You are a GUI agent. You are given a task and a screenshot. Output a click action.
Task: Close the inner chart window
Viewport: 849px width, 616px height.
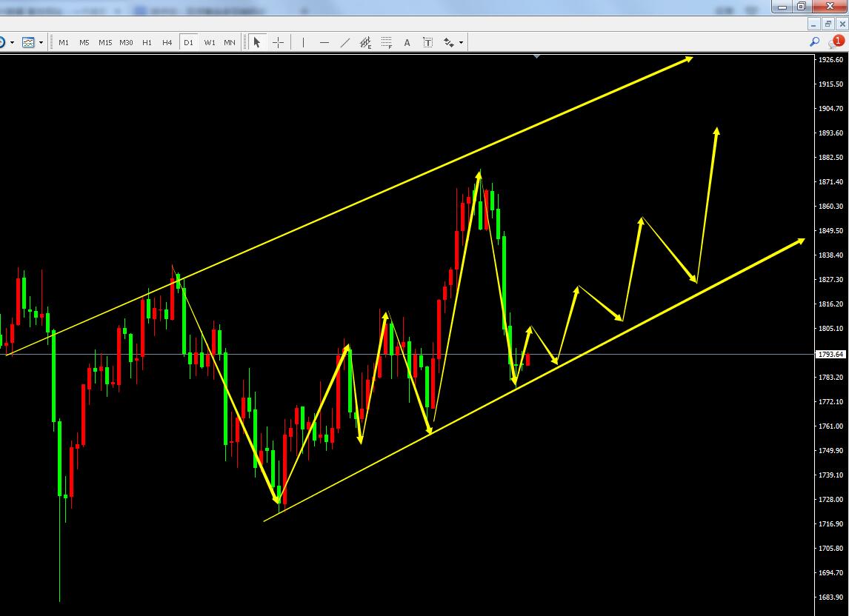coord(842,24)
